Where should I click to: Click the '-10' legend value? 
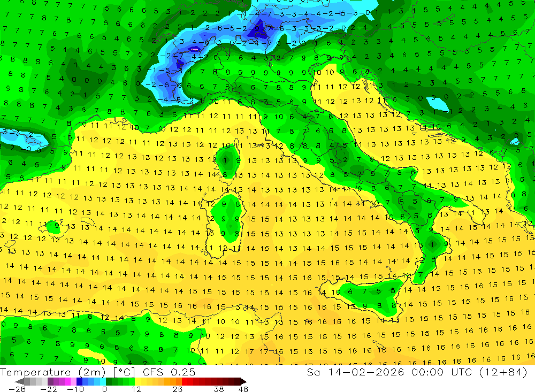pos(75,389)
